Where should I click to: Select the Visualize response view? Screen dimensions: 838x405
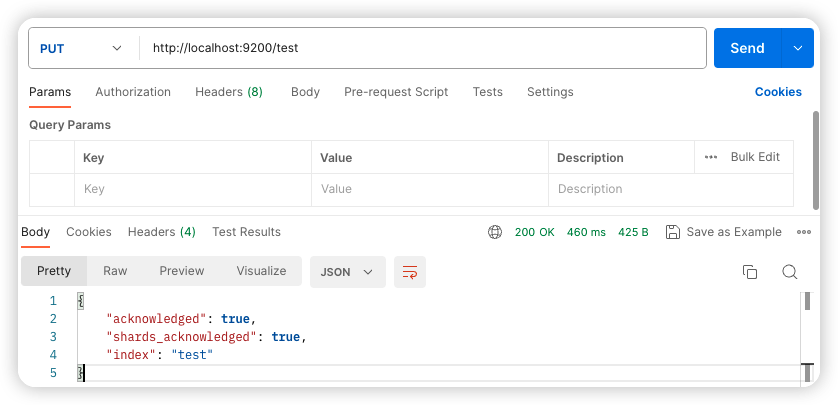[x=261, y=271]
